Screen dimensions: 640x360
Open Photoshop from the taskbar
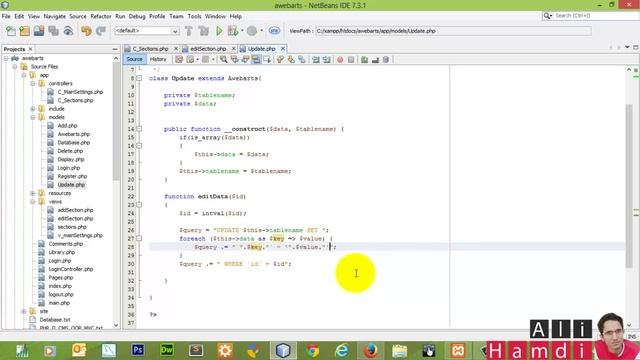(x=138, y=350)
